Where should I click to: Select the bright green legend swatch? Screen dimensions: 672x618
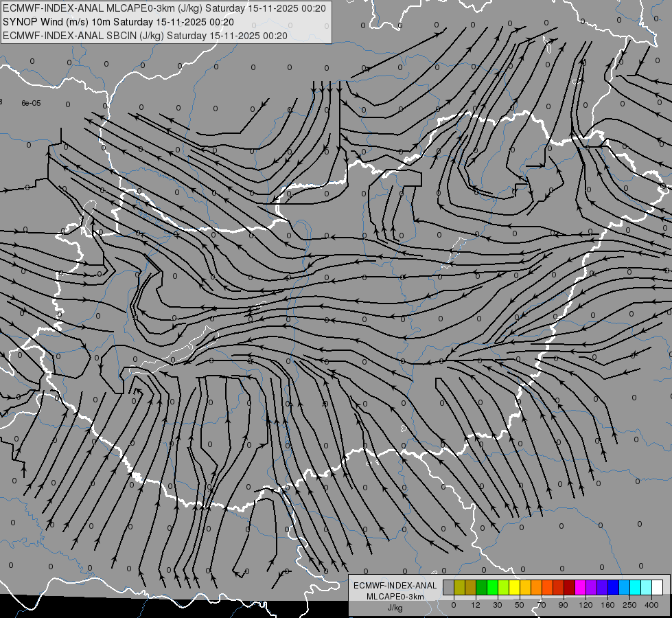point(492,587)
